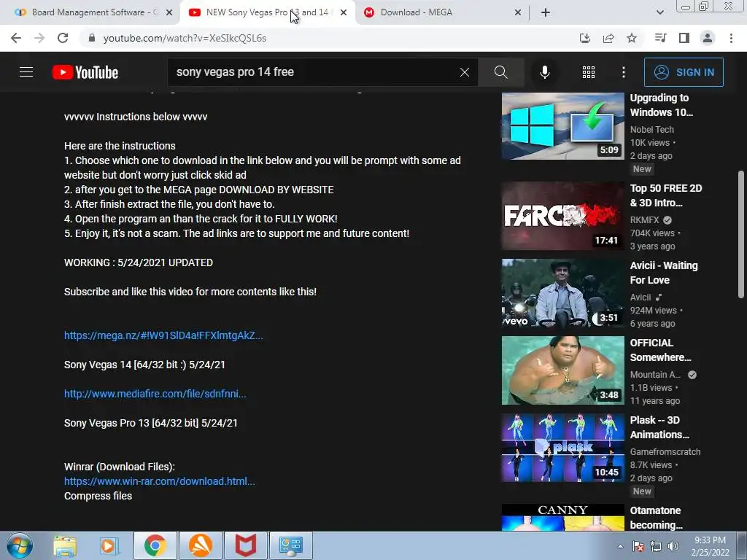Screen dimensions: 747x560
Task: Click the site lock icon
Action: point(92,38)
